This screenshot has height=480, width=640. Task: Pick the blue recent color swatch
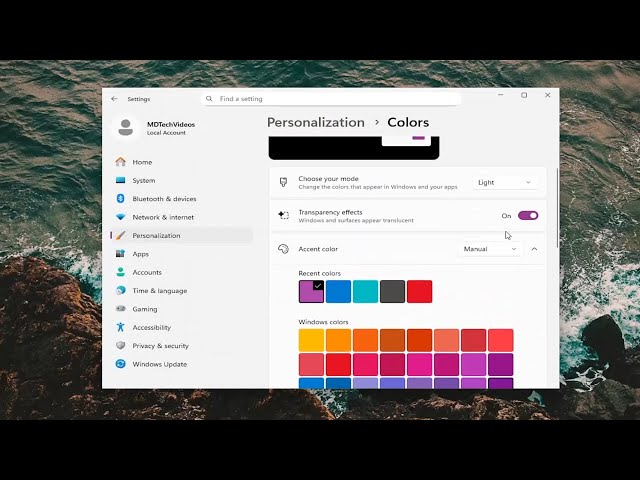(338, 291)
